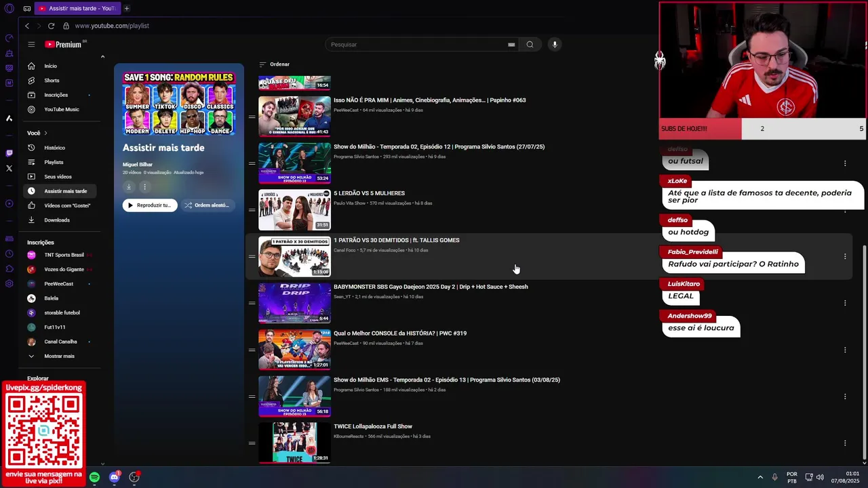
Task: Click the www.youtube.com/playlist address bar
Action: click(112, 26)
